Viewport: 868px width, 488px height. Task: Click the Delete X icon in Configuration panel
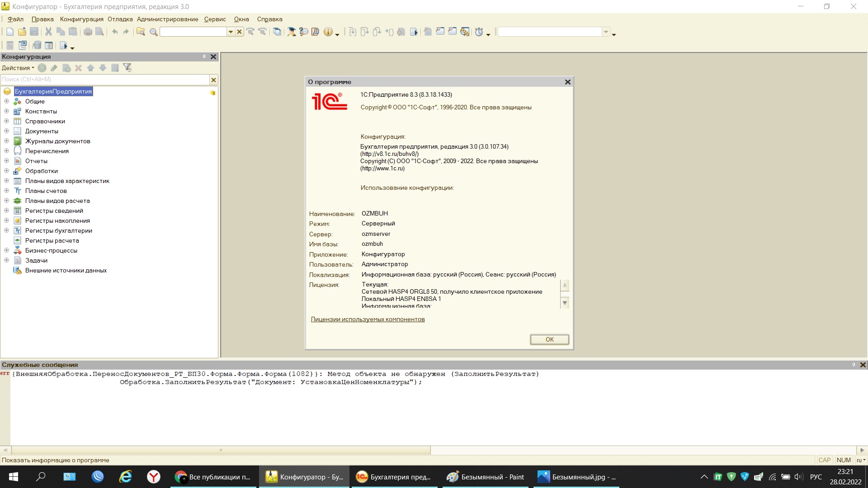tap(78, 68)
